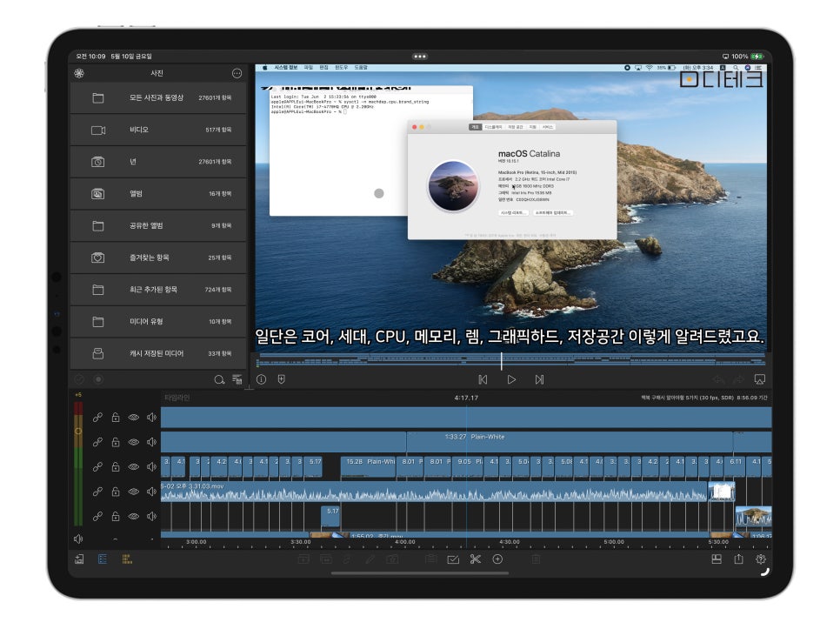This screenshot has width=840, height=629.
Task: Click the library search magnifier icon
Action: [x=219, y=379]
